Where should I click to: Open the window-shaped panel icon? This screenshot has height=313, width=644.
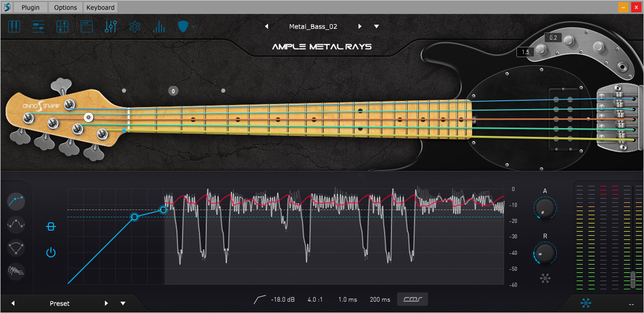click(86, 26)
